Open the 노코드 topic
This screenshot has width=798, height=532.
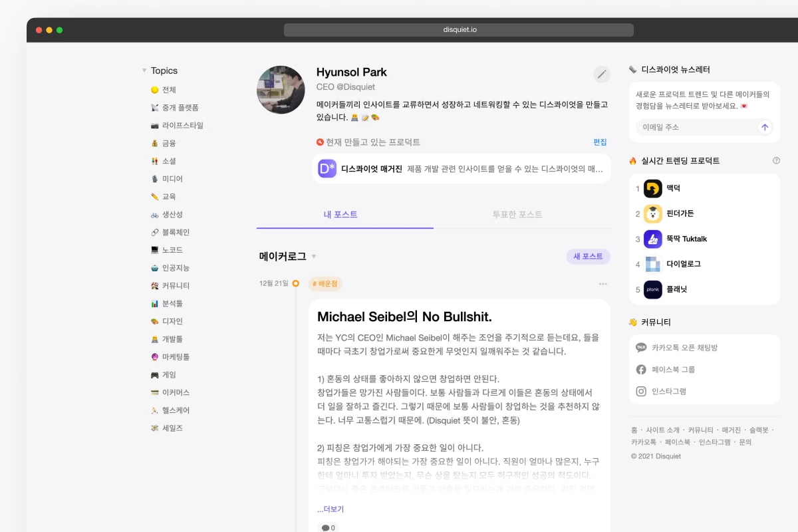(x=167, y=250)
